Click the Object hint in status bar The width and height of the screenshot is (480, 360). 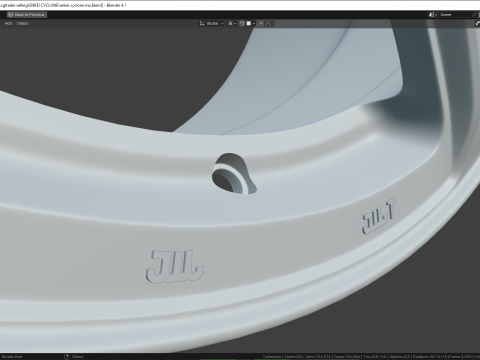(78, 357)
